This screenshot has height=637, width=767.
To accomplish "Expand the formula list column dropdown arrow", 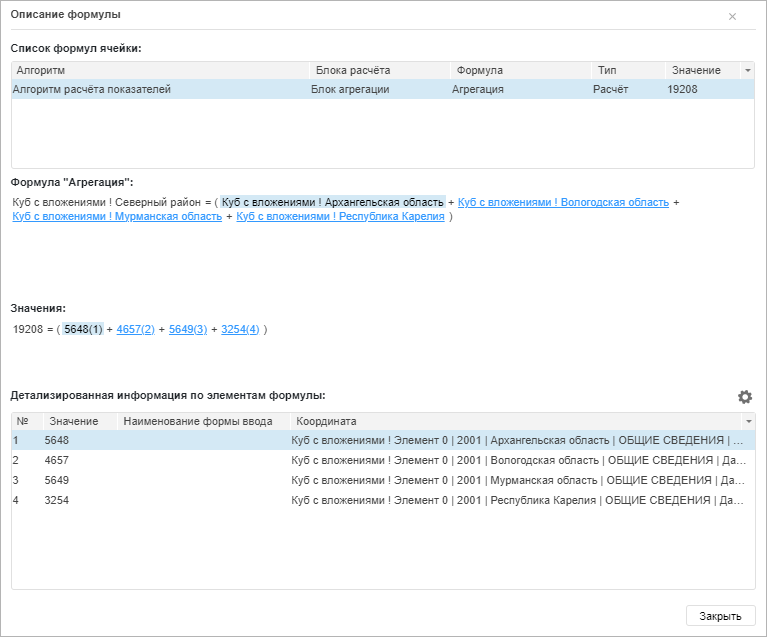I will (x=747, y=70).
